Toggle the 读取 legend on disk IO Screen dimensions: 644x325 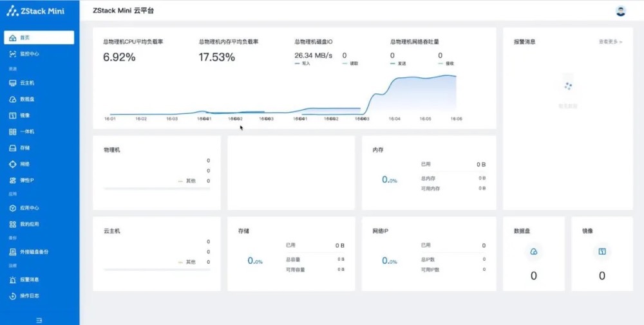coord(350,64)
